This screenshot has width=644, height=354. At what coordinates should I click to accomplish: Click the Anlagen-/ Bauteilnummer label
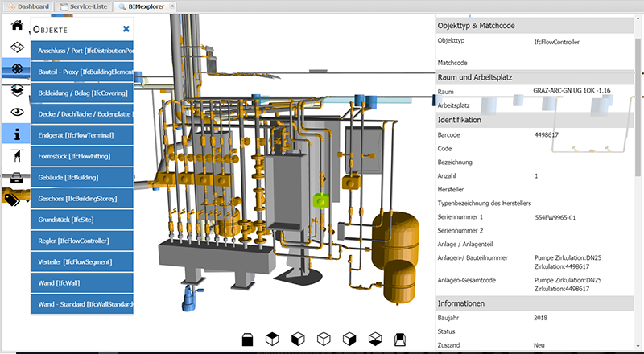[473, 258]
